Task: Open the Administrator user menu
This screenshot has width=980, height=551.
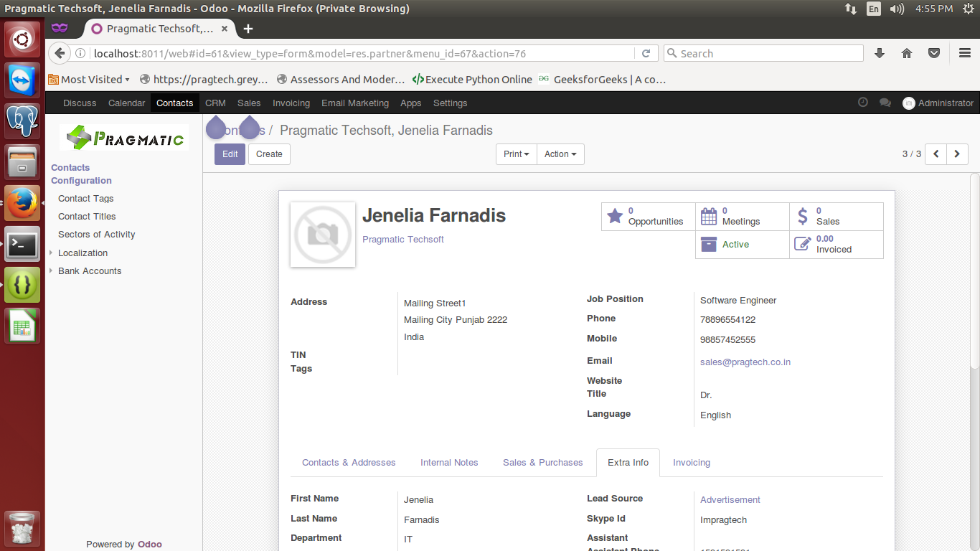Action: point(938,103)
